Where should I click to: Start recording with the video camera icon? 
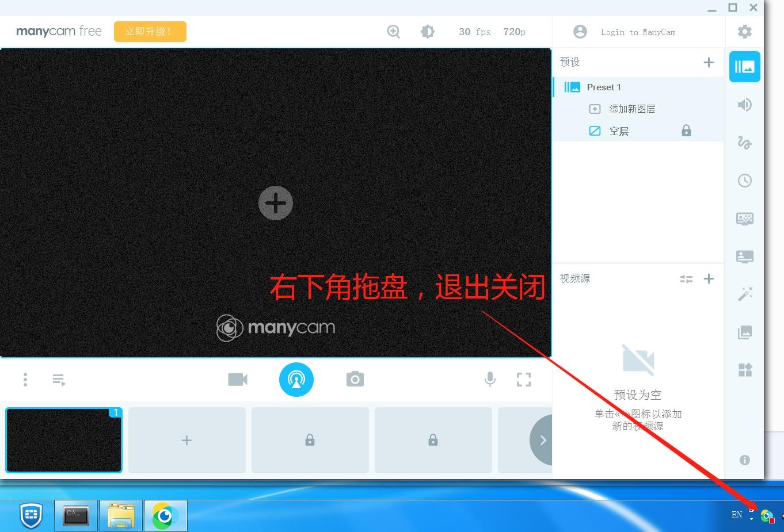coord(238,380)
